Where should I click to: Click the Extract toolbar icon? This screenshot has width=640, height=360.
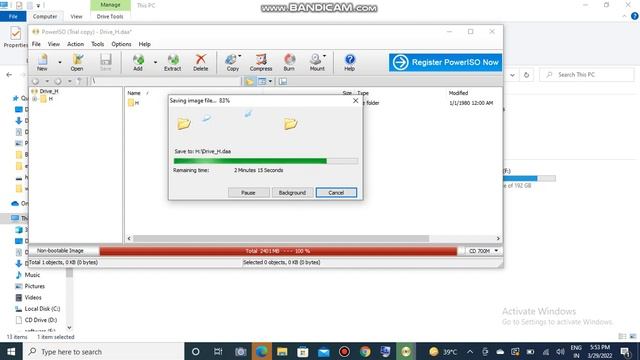click(x=173, y=62)
